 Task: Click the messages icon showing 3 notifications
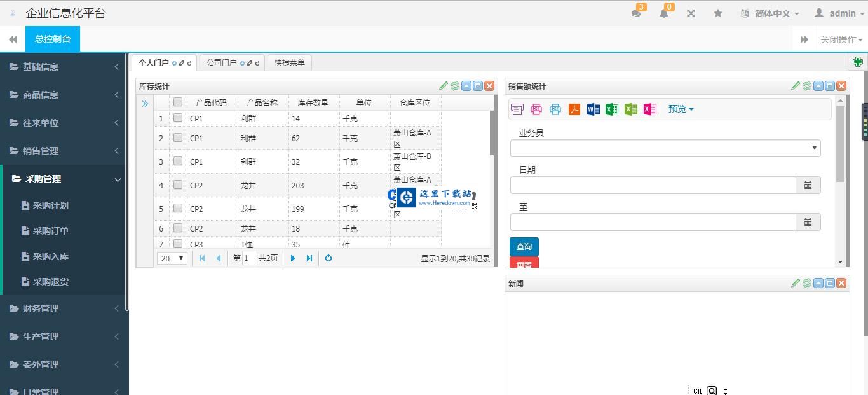[x=636, y=13]
